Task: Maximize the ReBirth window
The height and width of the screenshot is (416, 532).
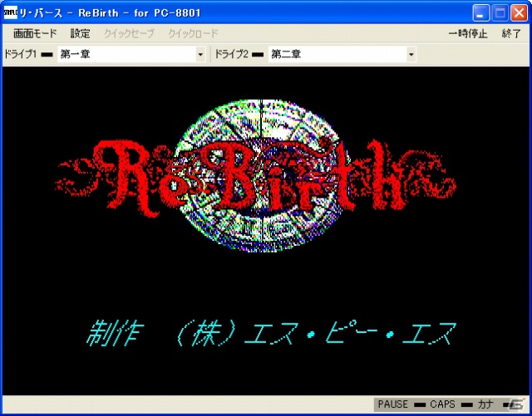Action: click(x=500, y=13)
